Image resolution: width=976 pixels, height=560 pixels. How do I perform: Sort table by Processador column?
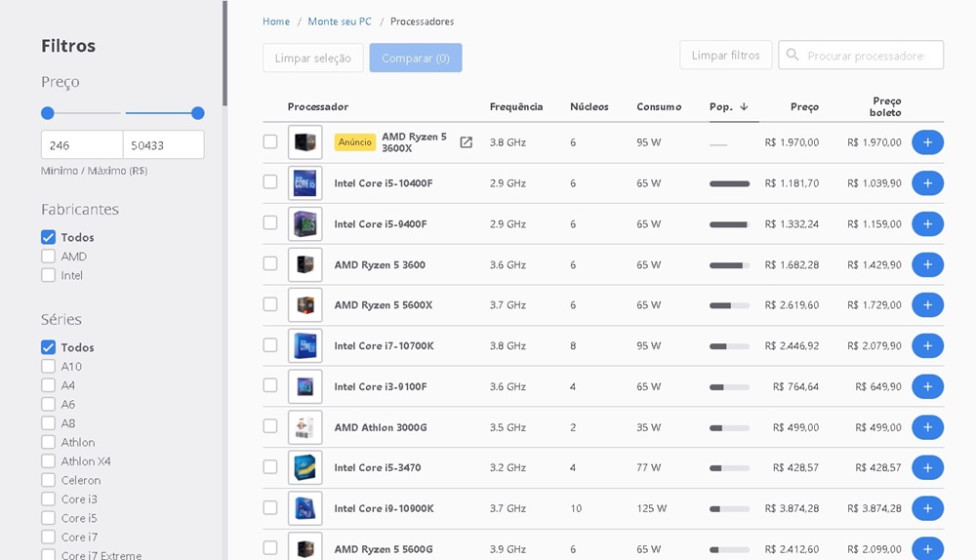tap(317, 106)
